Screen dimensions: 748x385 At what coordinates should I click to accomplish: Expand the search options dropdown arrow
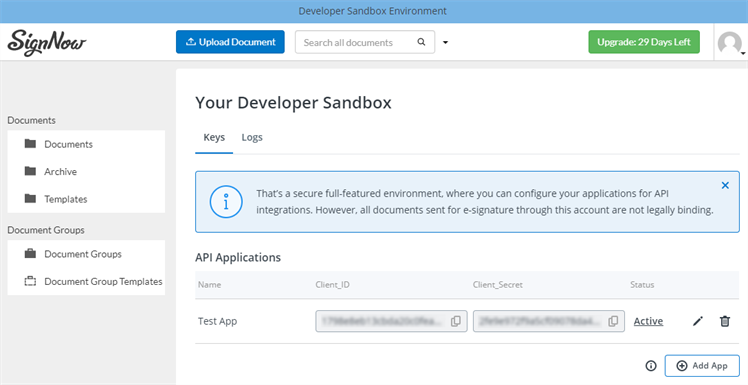445,42
